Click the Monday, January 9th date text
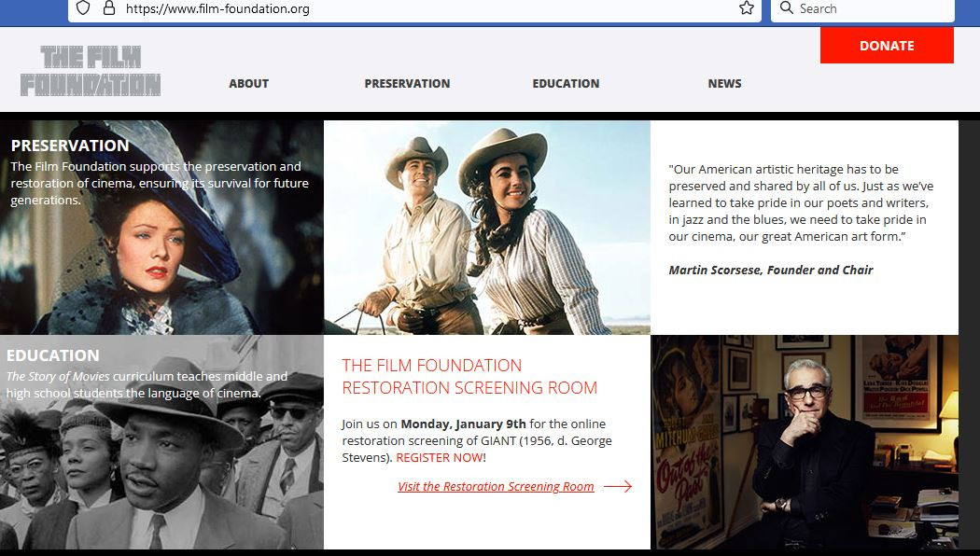 (463, 424)
